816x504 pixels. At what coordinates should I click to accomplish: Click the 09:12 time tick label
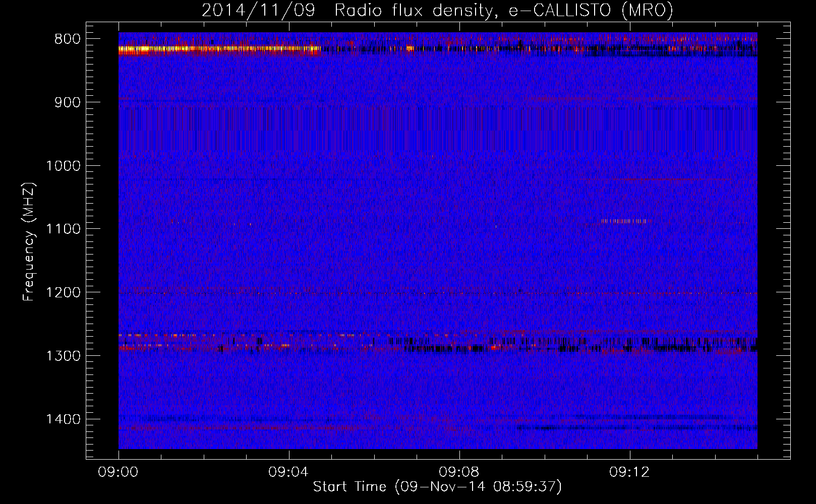click(x=630, y=472)
